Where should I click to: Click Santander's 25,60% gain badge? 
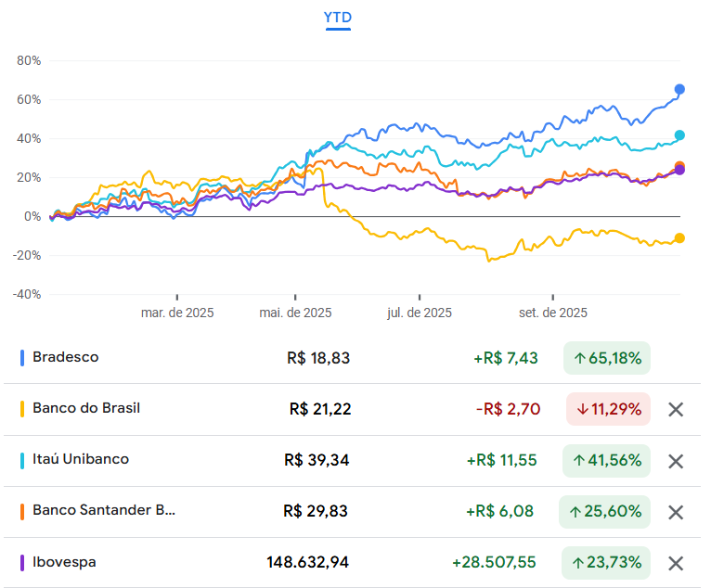coord(605,511)
